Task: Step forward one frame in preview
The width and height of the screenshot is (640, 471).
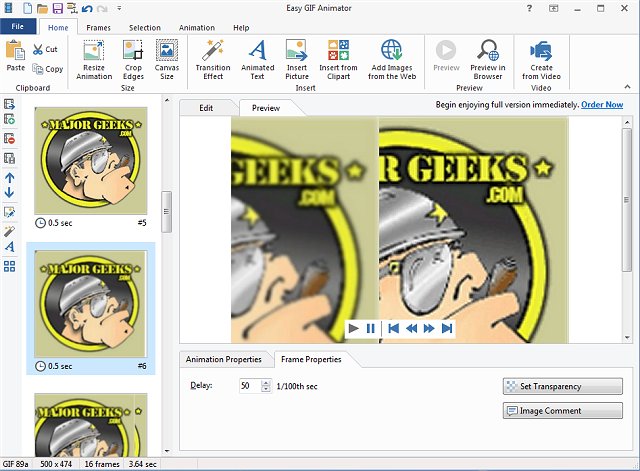Action: [x=429, y=329]
